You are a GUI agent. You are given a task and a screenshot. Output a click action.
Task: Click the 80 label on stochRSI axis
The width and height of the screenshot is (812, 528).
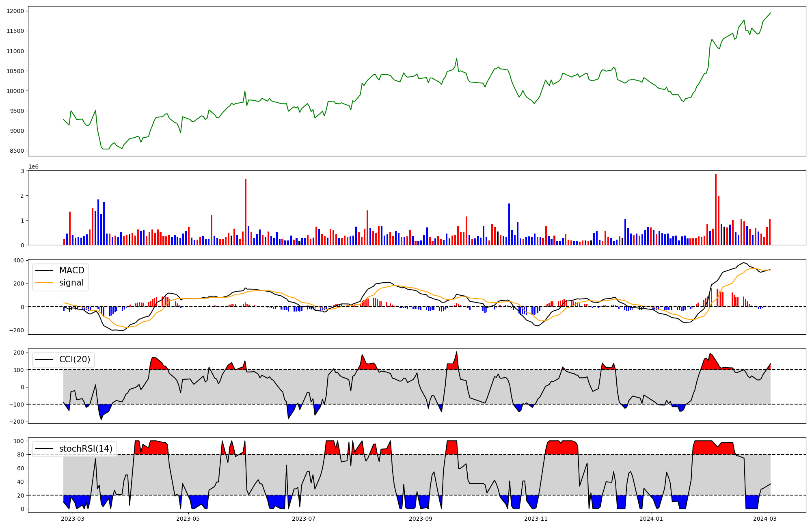[21, 454]
